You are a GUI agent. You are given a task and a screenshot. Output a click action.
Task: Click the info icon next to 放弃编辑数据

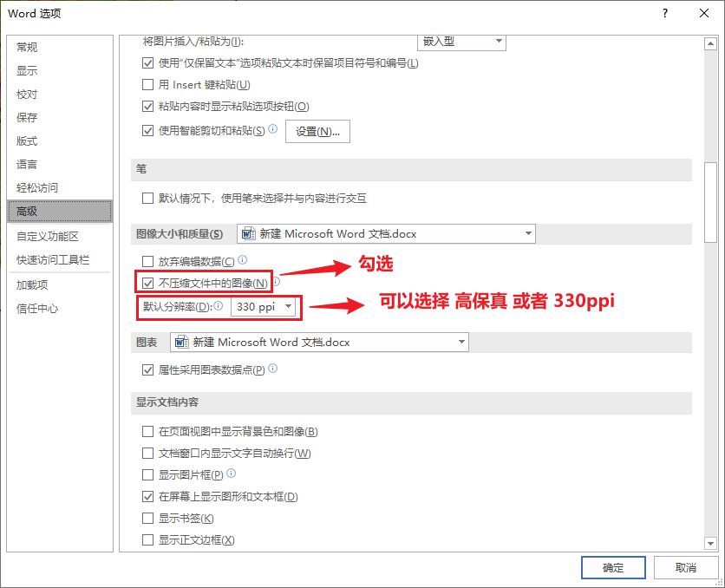242,260
